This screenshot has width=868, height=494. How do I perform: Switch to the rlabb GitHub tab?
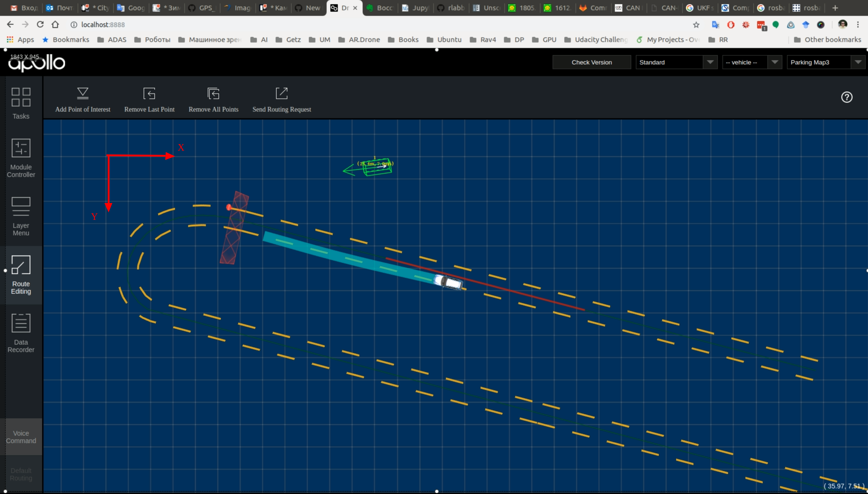click(451, 8)
